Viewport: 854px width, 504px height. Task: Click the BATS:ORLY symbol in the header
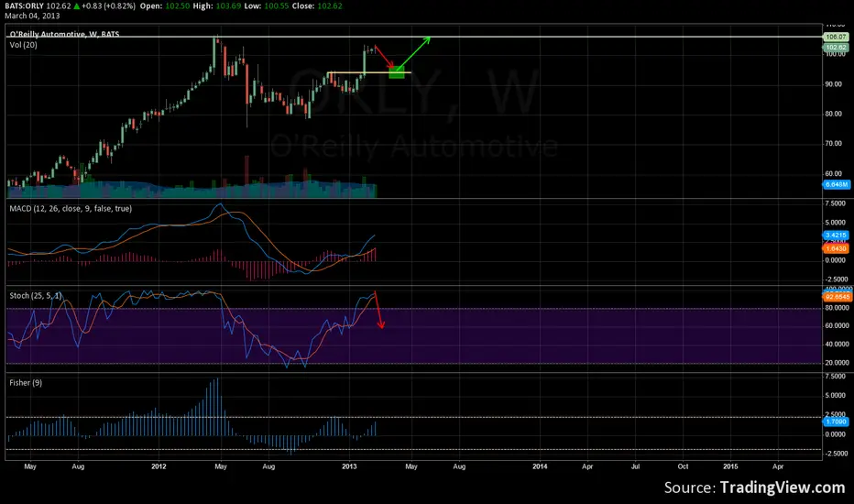(x=24, y=6)
